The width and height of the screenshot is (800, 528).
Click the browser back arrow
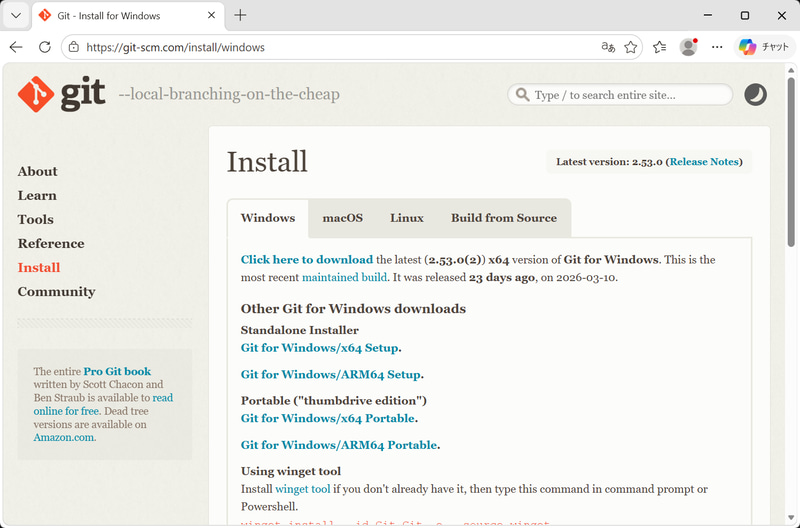pyautogui.click(x=16, y=47)
